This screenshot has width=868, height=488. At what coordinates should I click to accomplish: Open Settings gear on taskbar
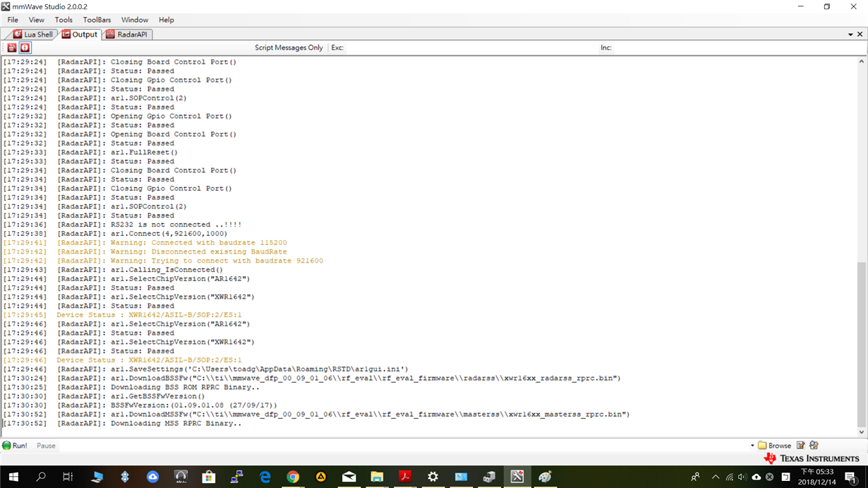pos(433,477)
